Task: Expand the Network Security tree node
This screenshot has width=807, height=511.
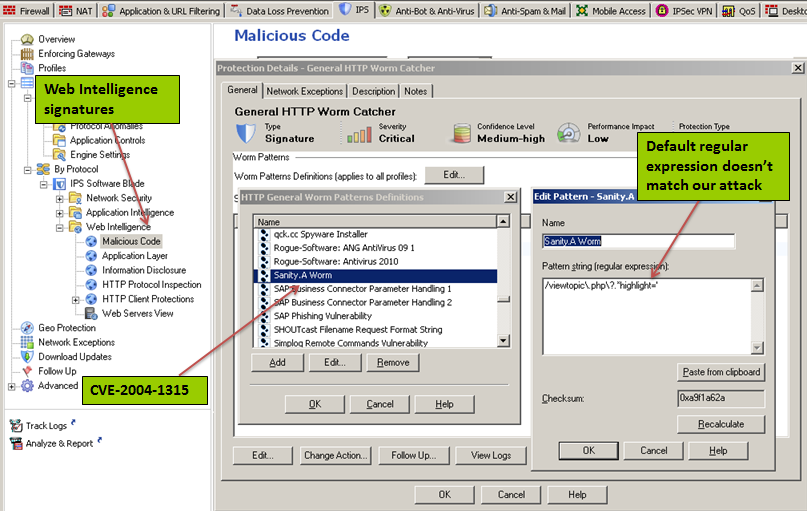Action: tap(60, 198)
